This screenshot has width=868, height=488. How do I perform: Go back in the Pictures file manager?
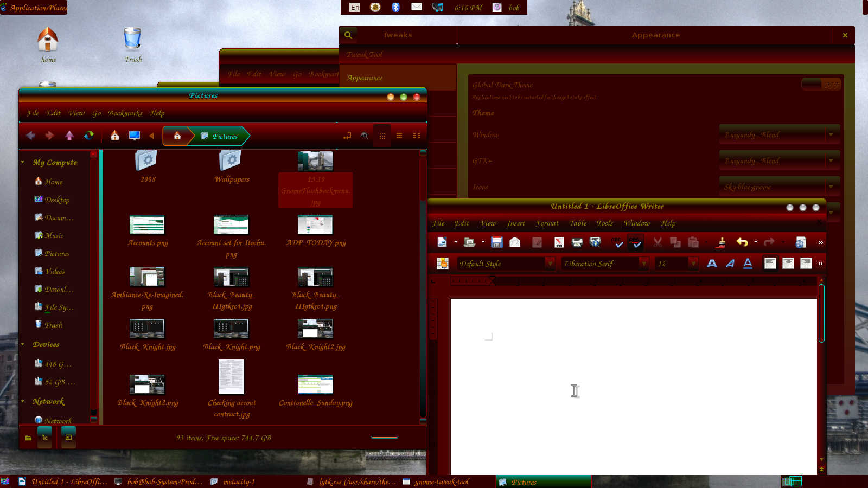31,136
